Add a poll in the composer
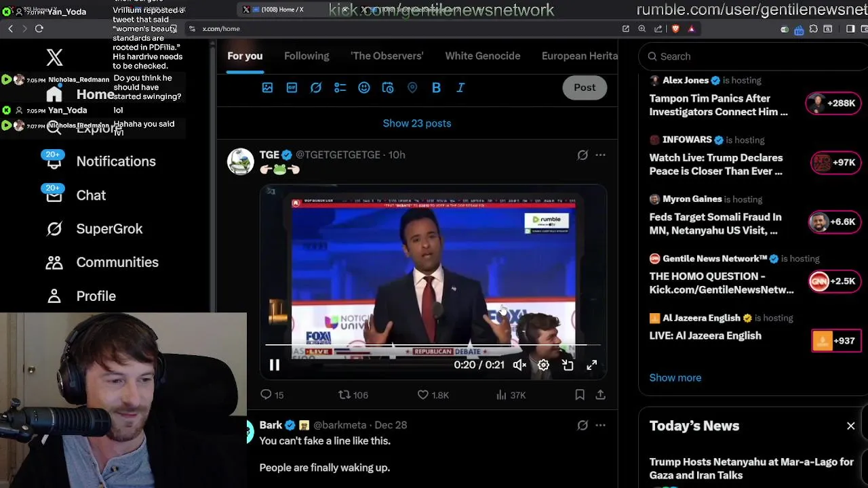Screen dimensions: 868x488 coord(340,87)
